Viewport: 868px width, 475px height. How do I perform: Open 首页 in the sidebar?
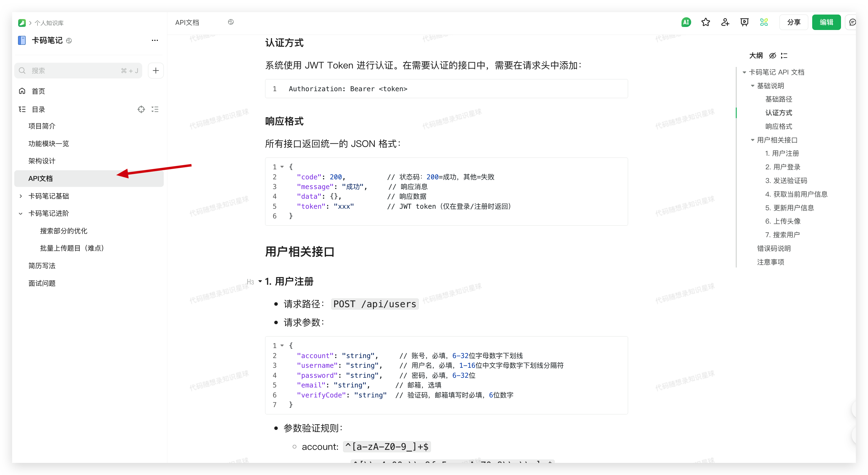coord(38,91)
